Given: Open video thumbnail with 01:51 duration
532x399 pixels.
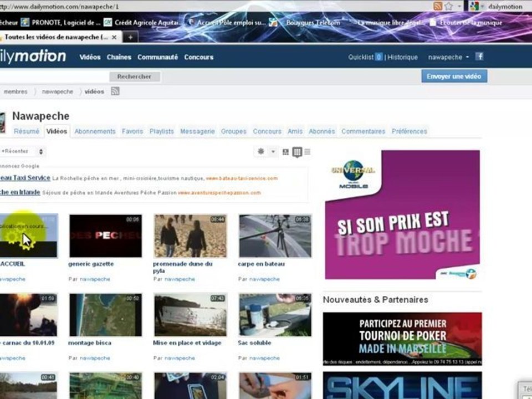Looking at the screenshot, I should (275, 386).
